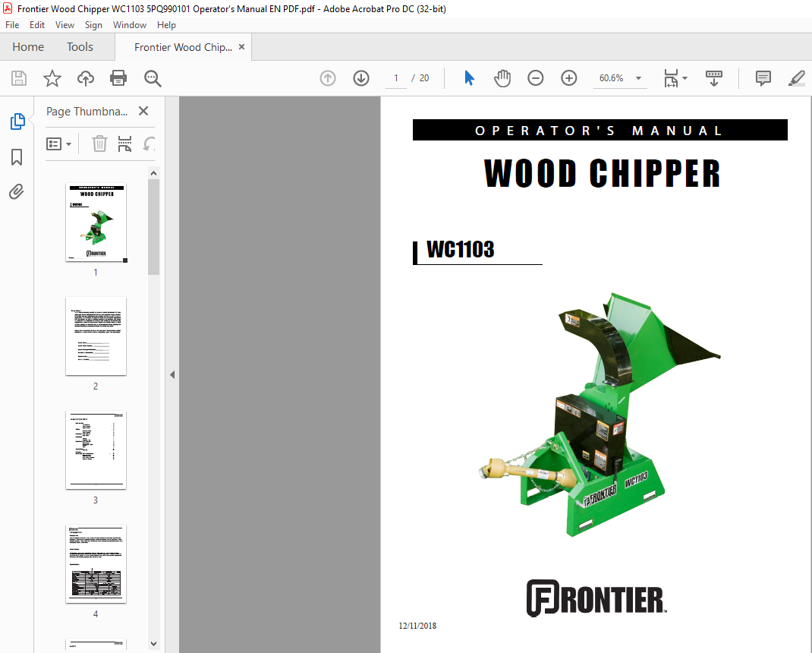812x653 pixels.
Task: Switch to the Home tab
Action: [28, 46]
